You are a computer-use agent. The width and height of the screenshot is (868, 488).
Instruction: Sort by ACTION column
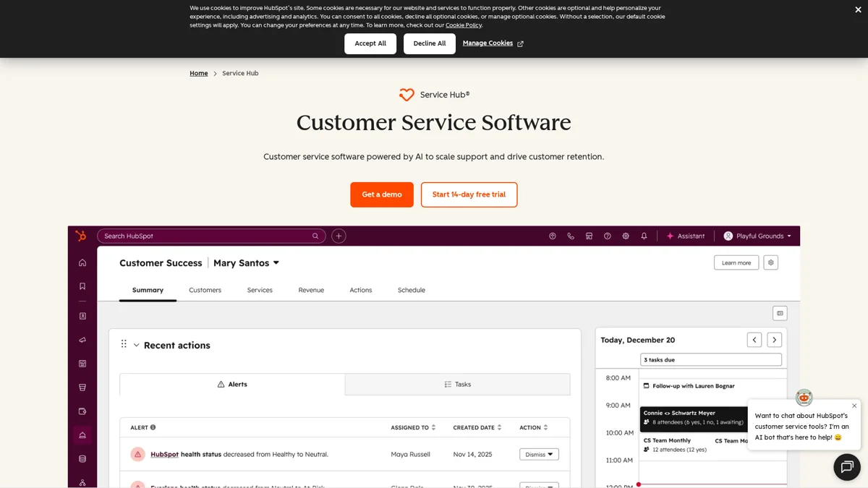[534, 427]
